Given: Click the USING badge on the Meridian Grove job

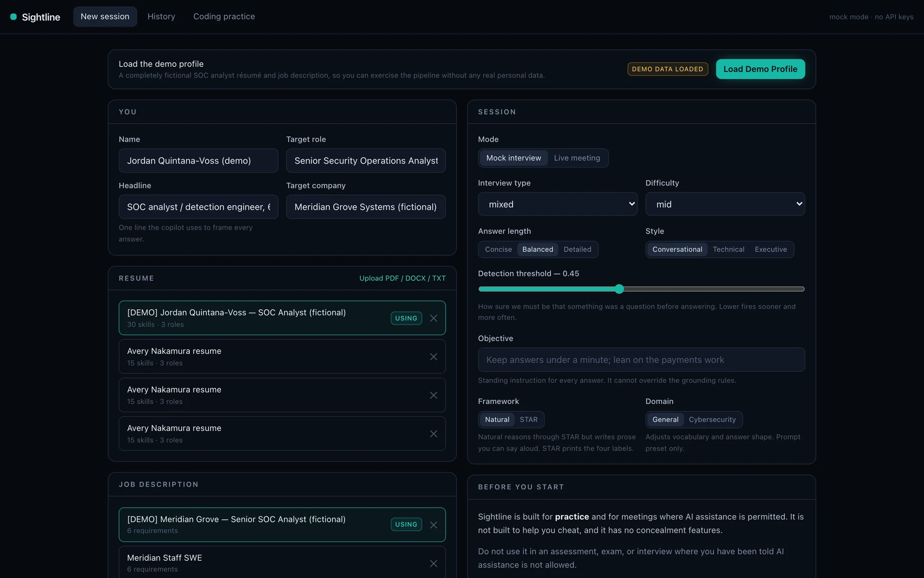Looking at the screenshot, I should (x=406, y=525).
